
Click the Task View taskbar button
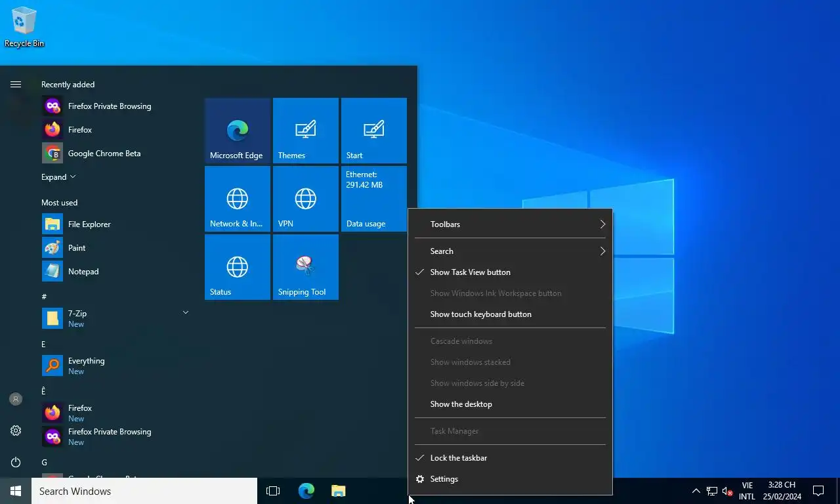[273, 491]
